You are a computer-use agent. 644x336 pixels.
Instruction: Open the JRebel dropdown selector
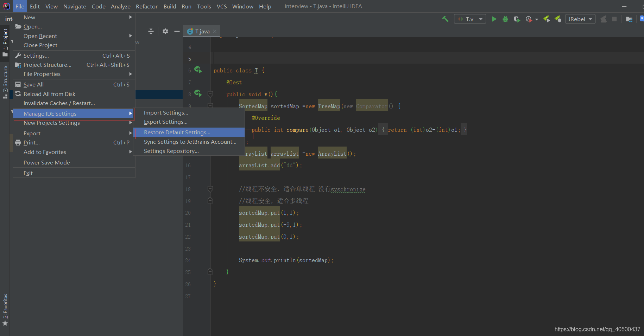point(580,19)
